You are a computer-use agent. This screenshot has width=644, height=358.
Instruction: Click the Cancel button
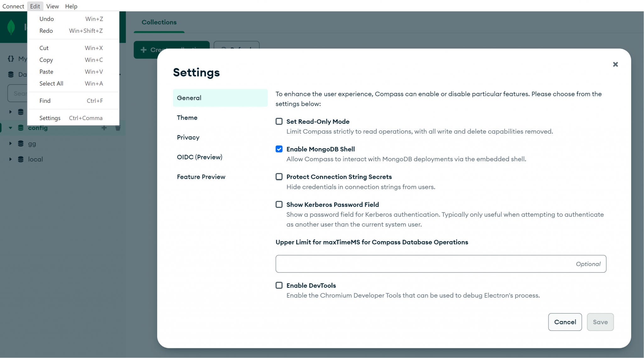[x=565, y=322]
